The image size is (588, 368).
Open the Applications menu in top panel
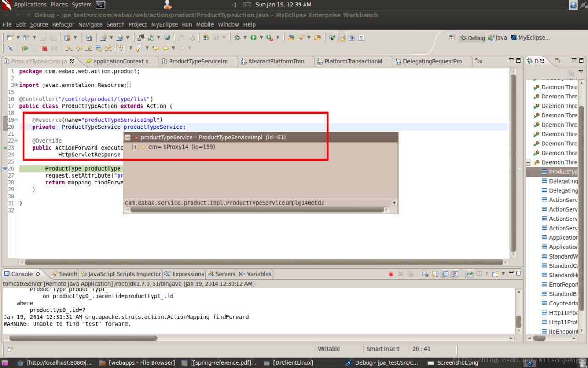pos(29,5)
